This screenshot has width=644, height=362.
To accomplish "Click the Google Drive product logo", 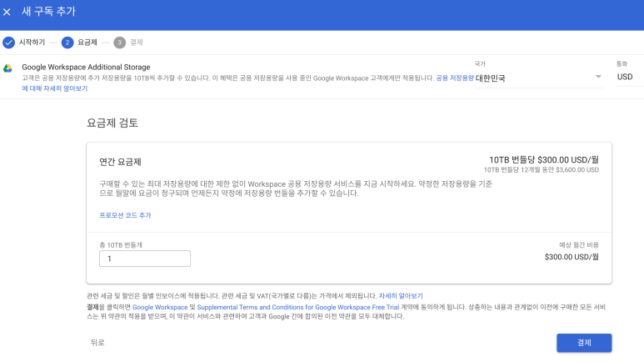I will tap(7, 68).
